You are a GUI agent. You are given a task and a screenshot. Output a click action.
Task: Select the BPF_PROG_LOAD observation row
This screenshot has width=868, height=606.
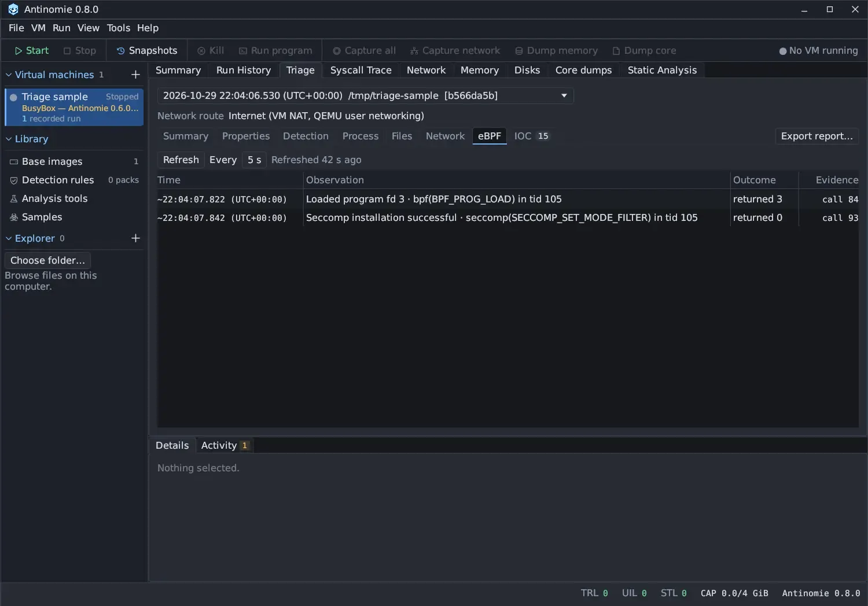pos(507,199)
